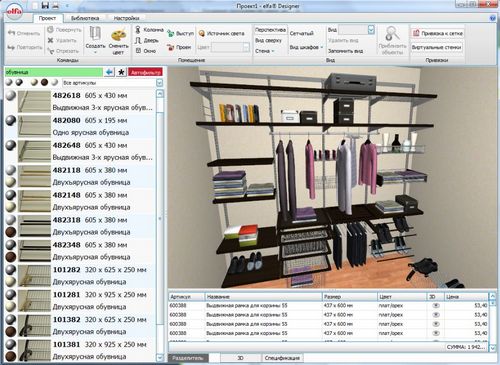This screenshot has width=500, height=365.
Task: Pick the cream filter color ball
Action: coord(34,82)
